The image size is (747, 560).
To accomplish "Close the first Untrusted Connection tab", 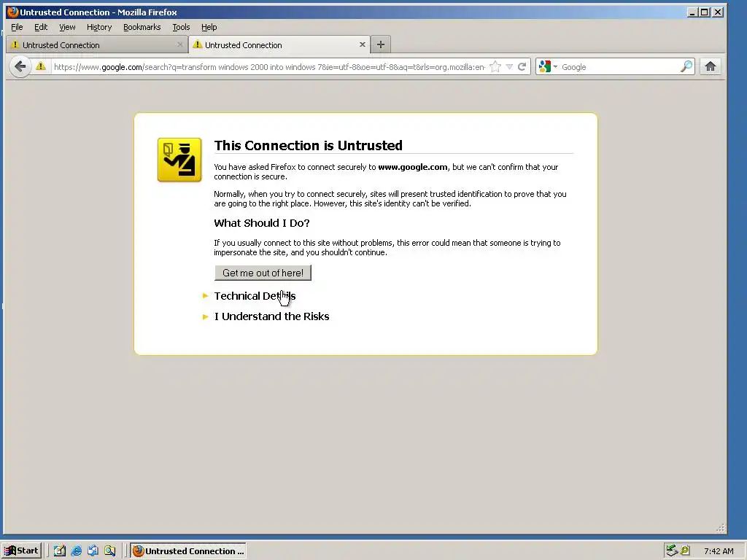I will pos(179,44).
